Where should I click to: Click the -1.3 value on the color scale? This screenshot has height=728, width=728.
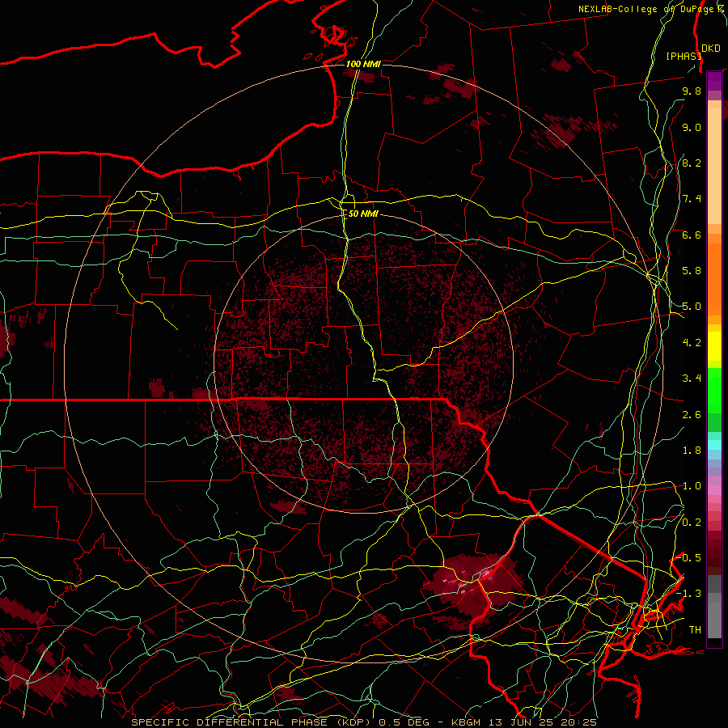[x=689, y=594]
